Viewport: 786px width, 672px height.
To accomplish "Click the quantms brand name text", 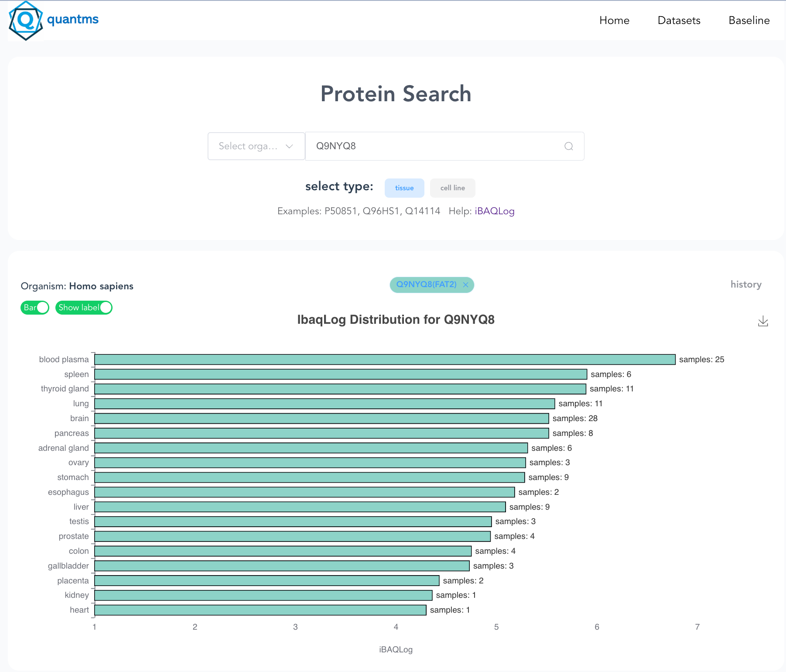I will point(73,19).
